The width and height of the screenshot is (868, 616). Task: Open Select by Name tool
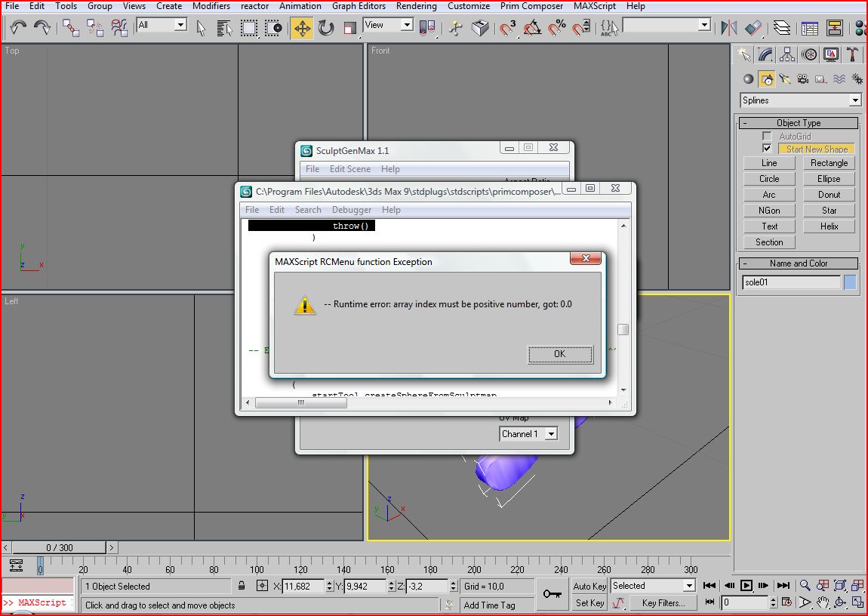[x=224, y=27]
